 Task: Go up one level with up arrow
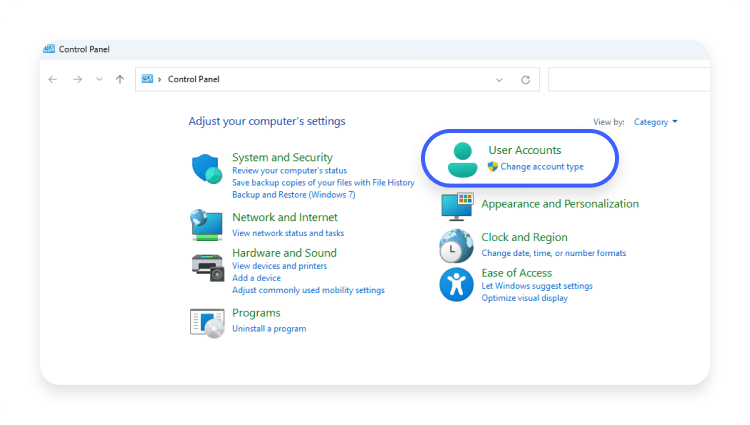tap(120, 79)
